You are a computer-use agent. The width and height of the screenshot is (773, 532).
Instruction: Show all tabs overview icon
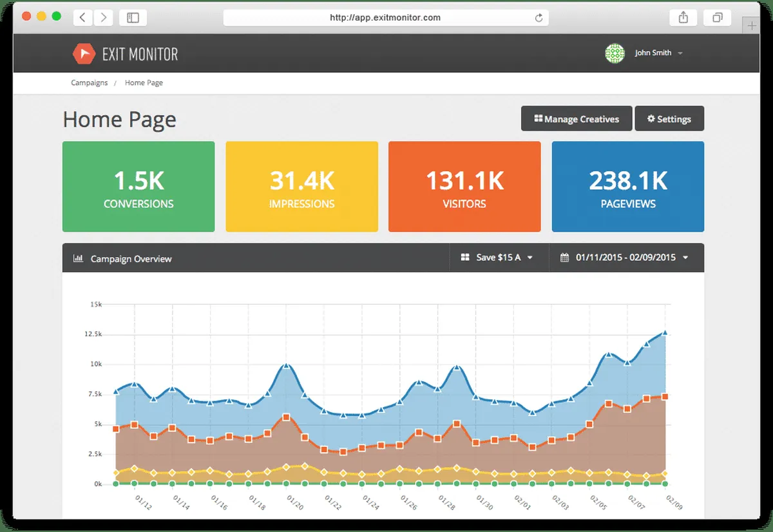click(x=717, y=18)
